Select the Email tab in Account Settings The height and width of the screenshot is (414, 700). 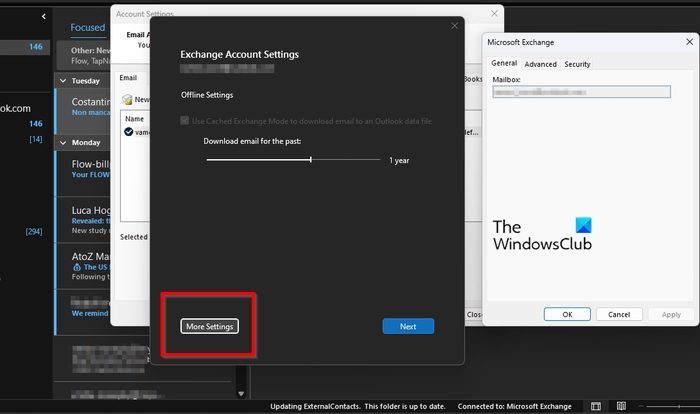[x=128, y=78]
